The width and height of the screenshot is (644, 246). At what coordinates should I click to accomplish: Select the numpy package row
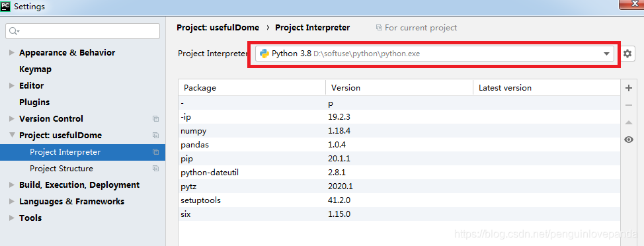click(399, 131)
